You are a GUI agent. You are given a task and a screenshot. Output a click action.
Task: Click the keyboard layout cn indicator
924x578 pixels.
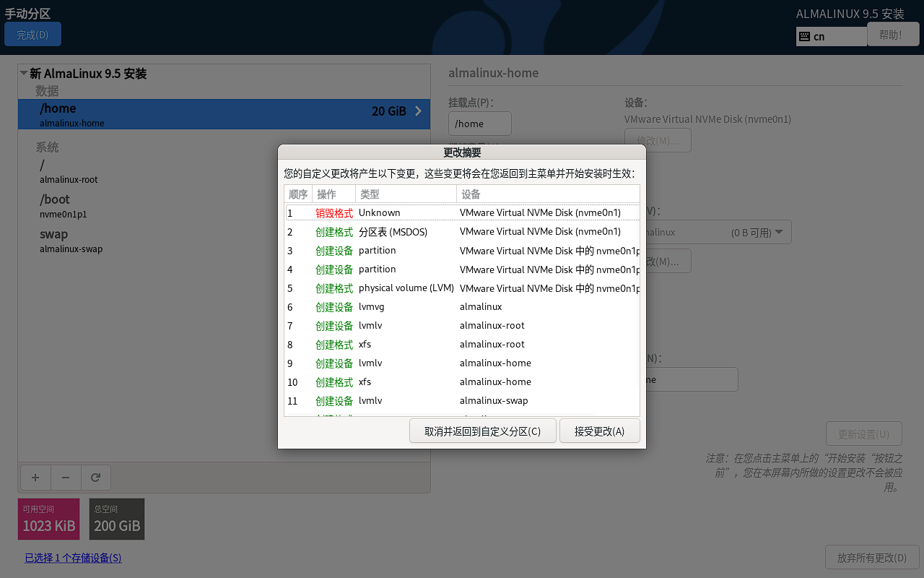click(831, 36)
